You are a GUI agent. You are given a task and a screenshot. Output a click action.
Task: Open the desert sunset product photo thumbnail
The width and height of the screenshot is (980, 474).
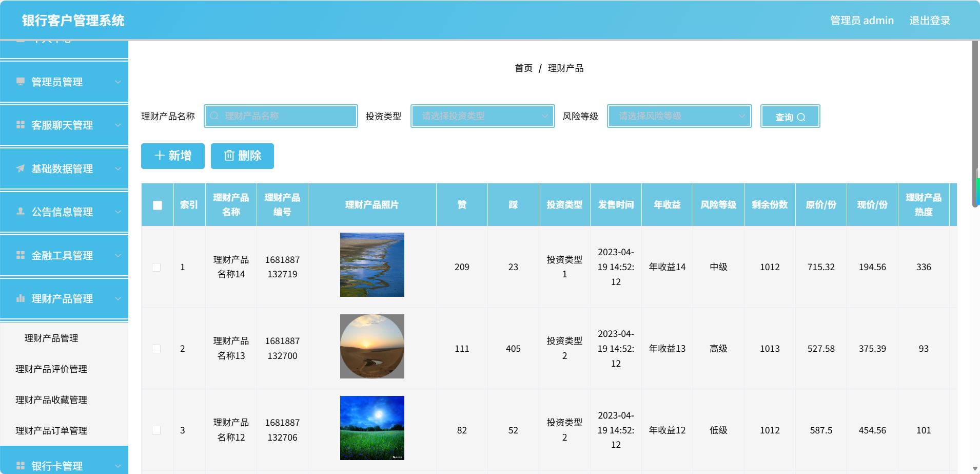372,346
